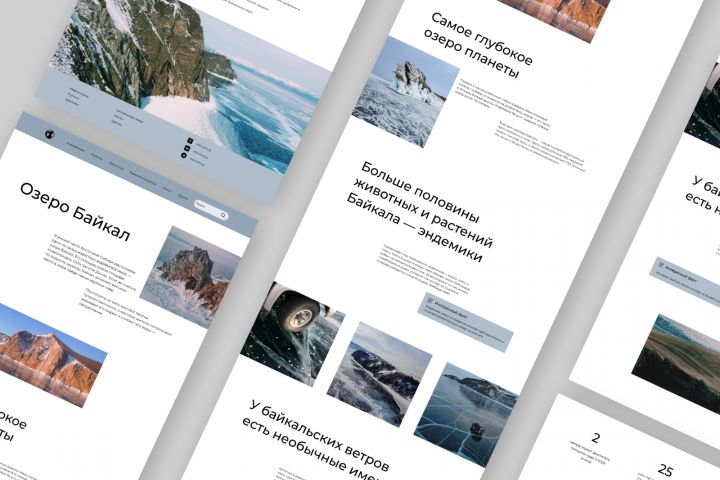Click the caption under the statistic '2'
The width and height of the screenshot is (720, 480).
[x=589, y=454]
